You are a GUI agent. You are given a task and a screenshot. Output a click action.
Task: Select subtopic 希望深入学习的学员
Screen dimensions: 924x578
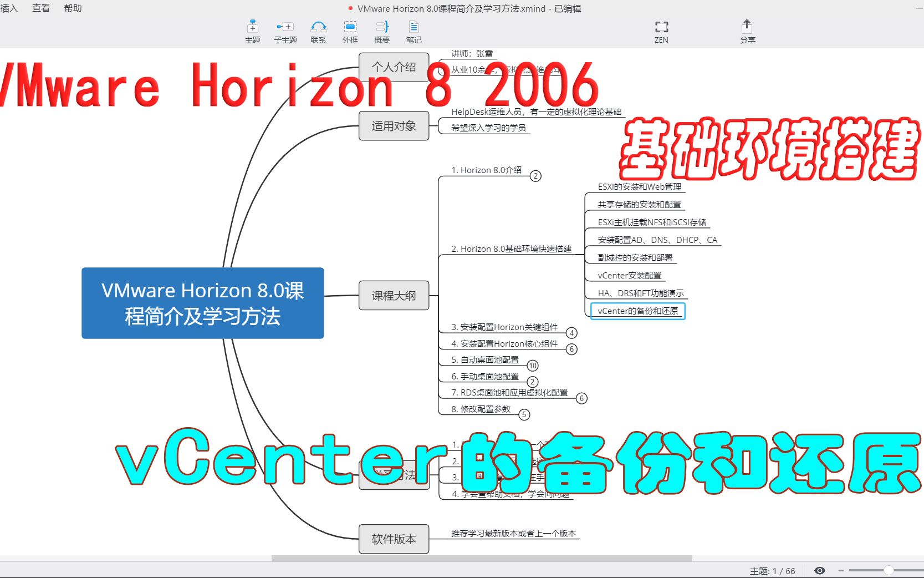coord(488,128)
